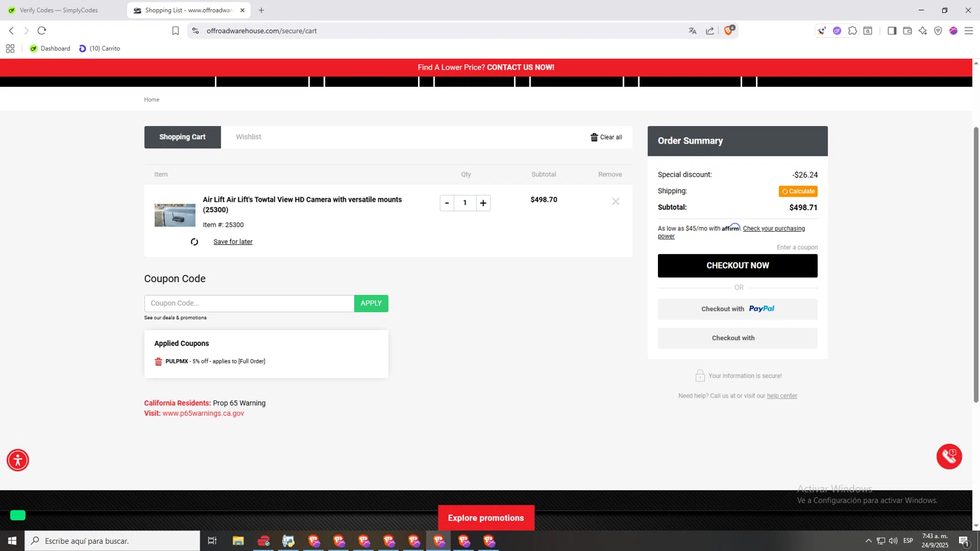Click the rocket extension icon
Viewport: 980px width, 551px height.
(822, 31)
